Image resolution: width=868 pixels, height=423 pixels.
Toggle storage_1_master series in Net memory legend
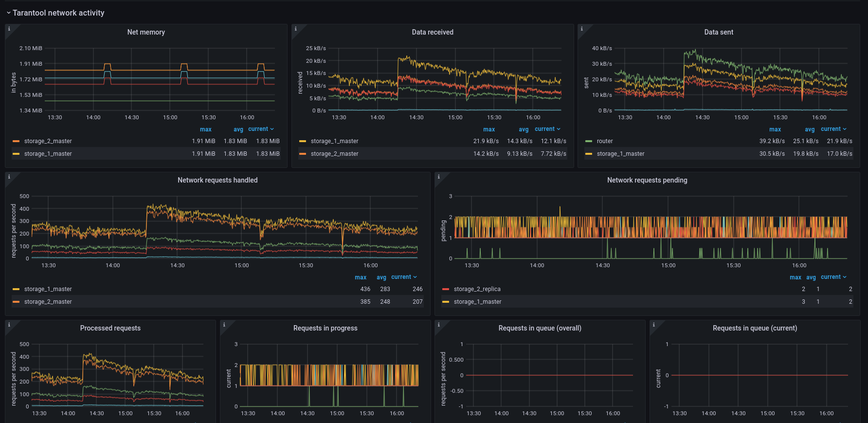(48, 154)
